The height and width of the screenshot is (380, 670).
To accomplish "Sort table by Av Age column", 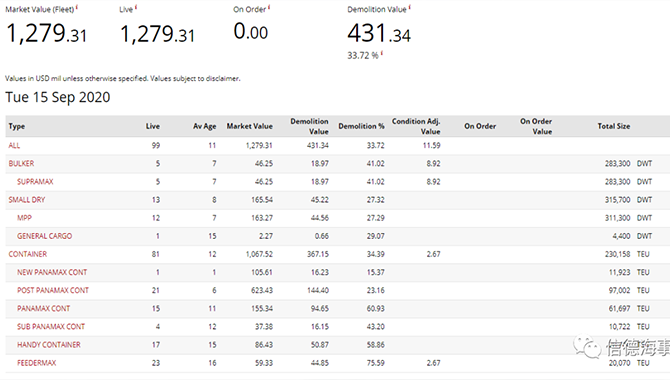I will (205, 126).
